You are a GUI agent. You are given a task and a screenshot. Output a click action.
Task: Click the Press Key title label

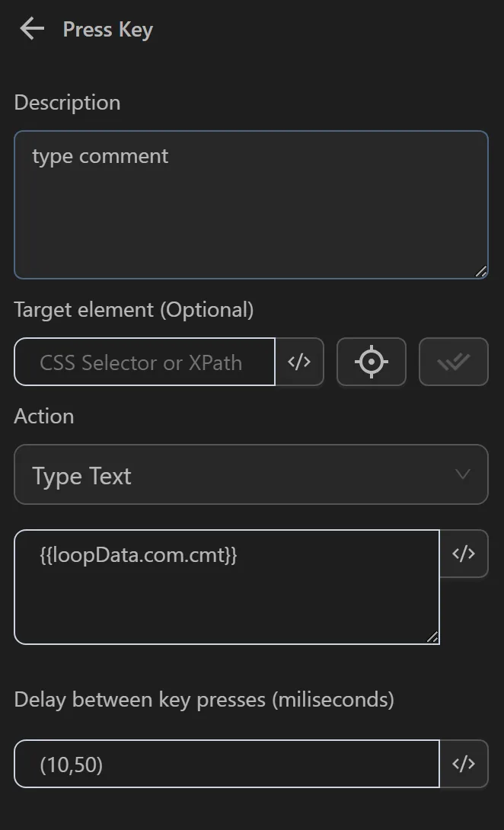[x=107, y=29]
